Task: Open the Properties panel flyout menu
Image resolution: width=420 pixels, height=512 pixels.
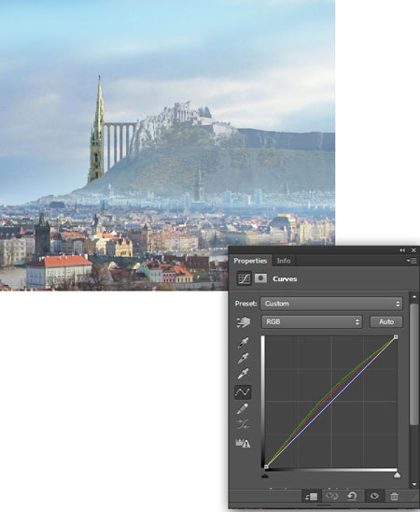Action: (412, 261)
